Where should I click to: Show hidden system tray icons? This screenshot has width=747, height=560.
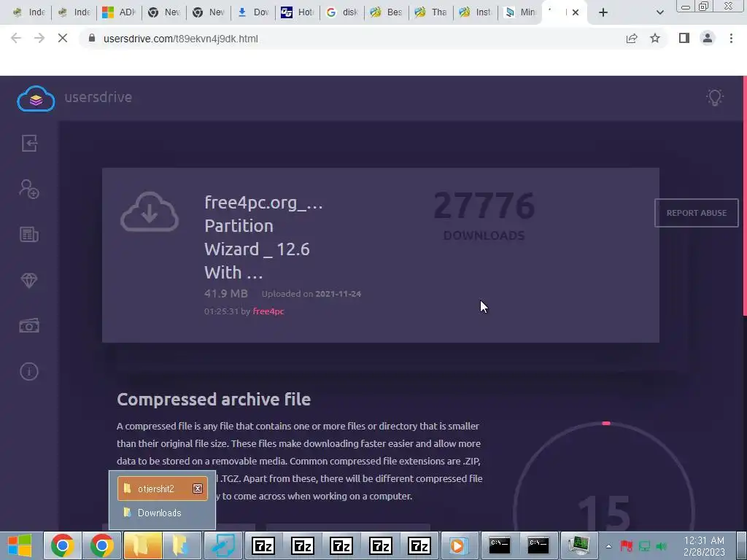point(608,545)
